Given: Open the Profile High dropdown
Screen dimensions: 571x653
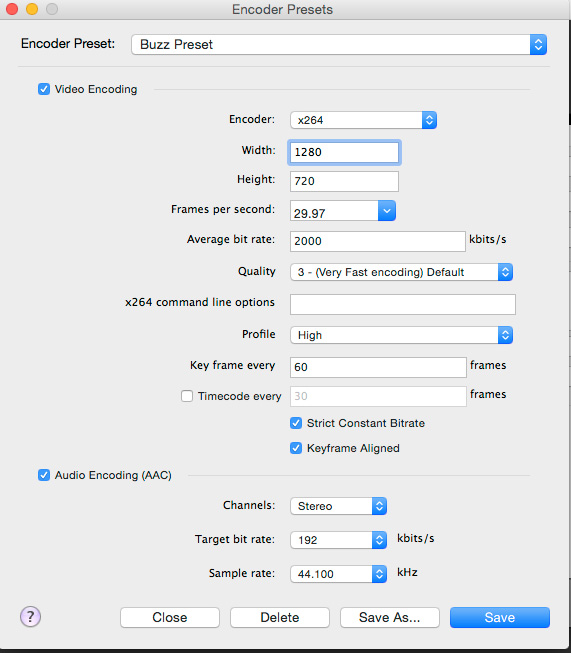Looking at the screenshot, I should pos(401,335).
